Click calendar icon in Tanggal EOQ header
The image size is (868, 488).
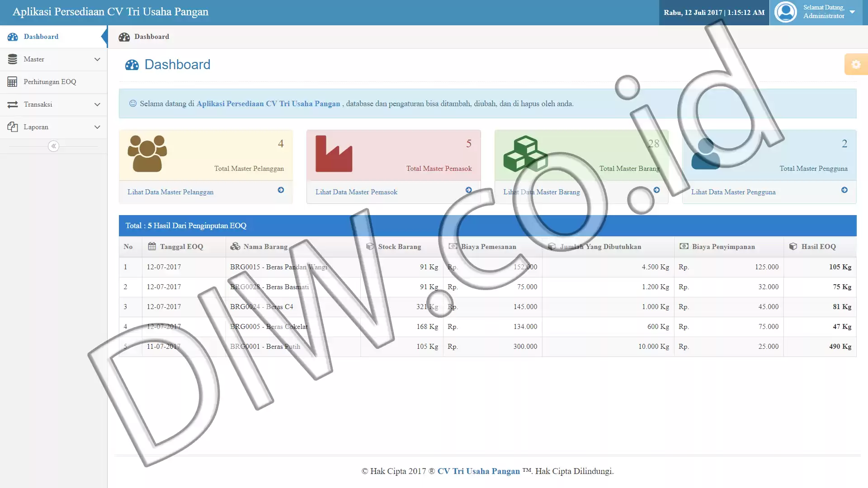point(152,246)
